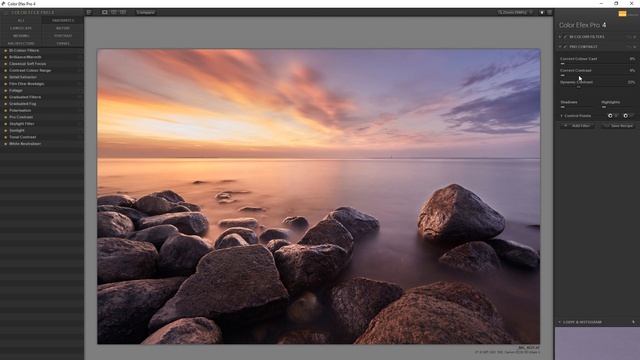Screen dimensions: 640x360
Task: Add a plus control point
Action: (x=611, y=116)
